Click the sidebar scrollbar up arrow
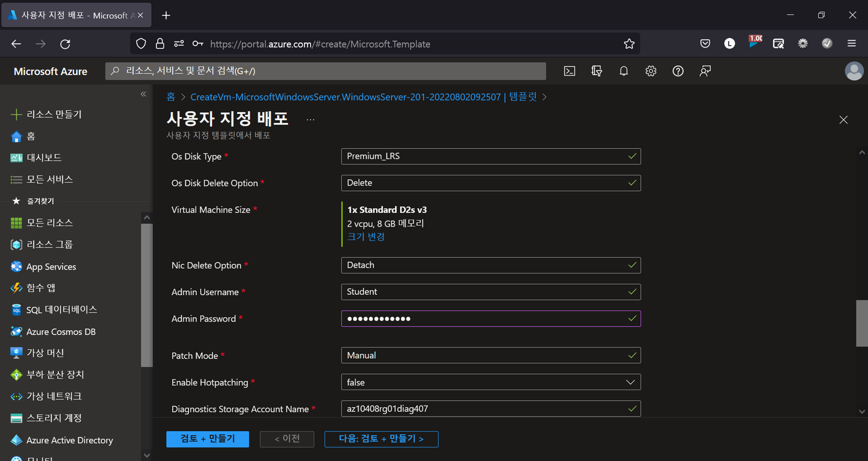The image size is (868, 461). click(x=147, y=218)
